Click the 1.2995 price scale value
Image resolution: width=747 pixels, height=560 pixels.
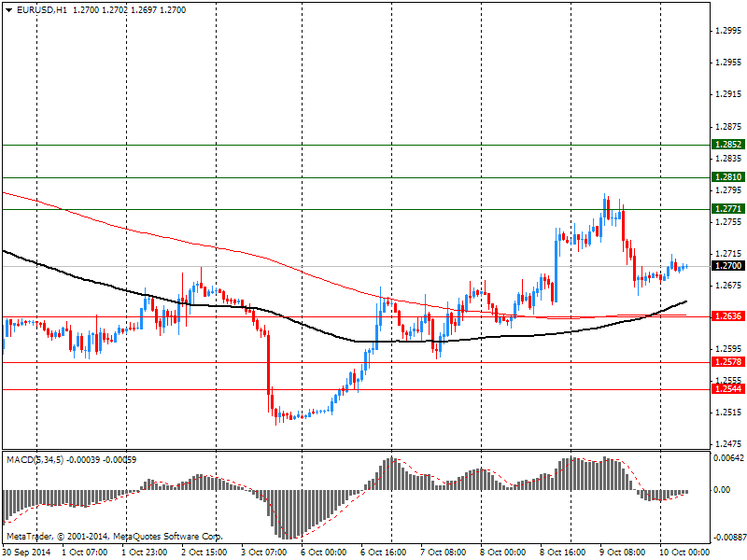729,31
